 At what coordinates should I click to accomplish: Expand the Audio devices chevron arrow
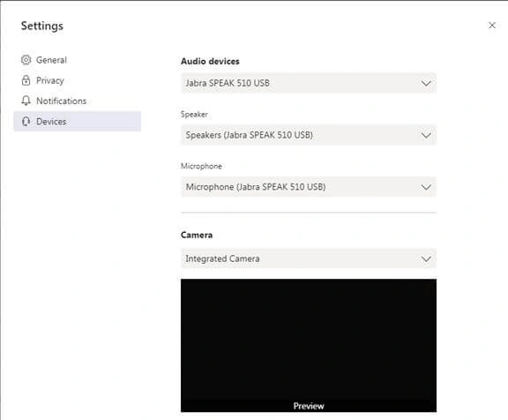pos(426,83)
